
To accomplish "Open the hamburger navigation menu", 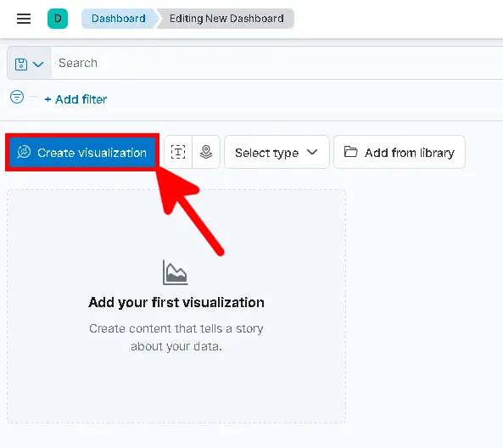I will tap(24, 19).
